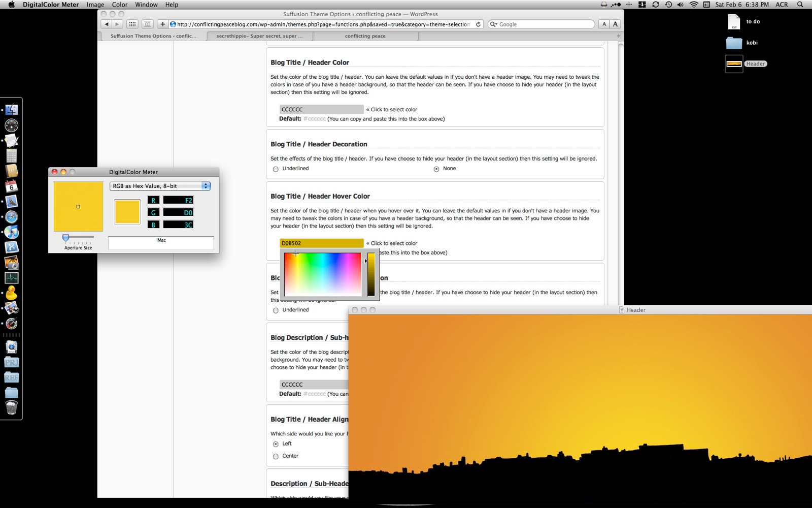
Task: Launch Cyberduck yellow duck icon
Action: click(11, 293)
